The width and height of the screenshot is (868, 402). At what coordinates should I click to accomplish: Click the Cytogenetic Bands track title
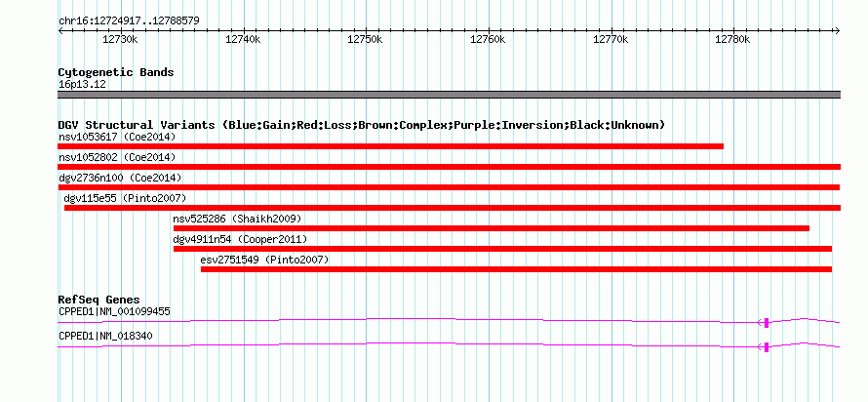[x=116, y=72]
